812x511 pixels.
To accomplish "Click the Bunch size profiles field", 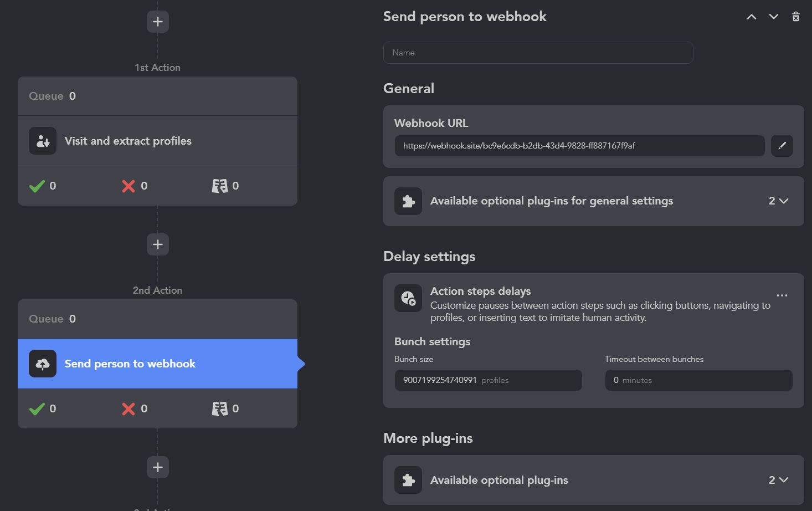I will 488,380.
